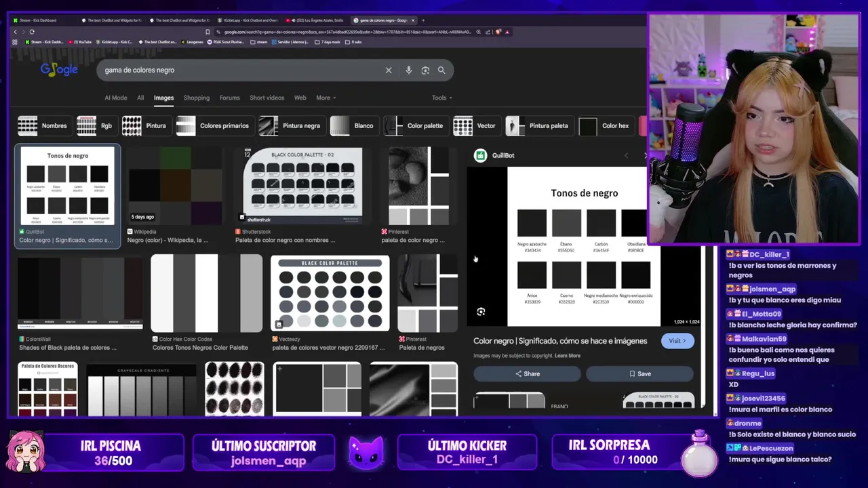
Task: Reload the page with refresh icon
Action: coord(32,32)
